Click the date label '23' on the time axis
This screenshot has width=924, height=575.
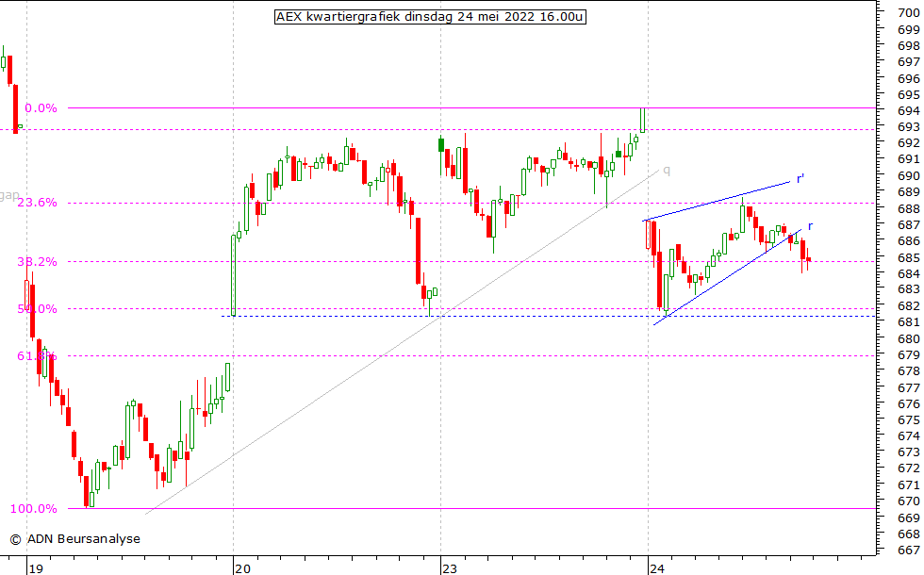(x=450, y=568)
